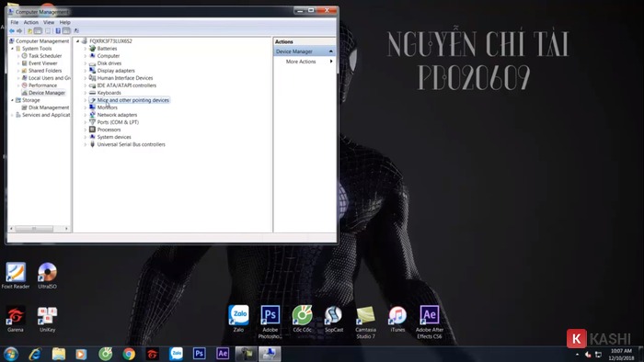This screenshot has height=362, width=644.
Task: Collapse the FQXRK3F73LUX652 root node arrow
Action: click(x=77, y=41)
